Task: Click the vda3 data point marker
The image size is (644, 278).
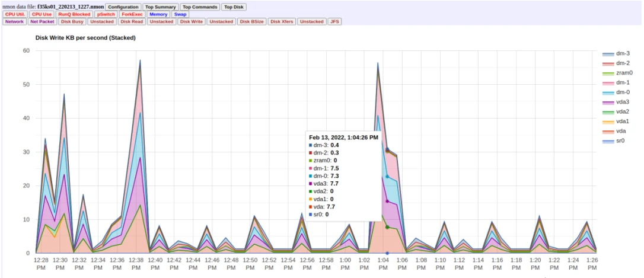Action: [x=387, y=201]
